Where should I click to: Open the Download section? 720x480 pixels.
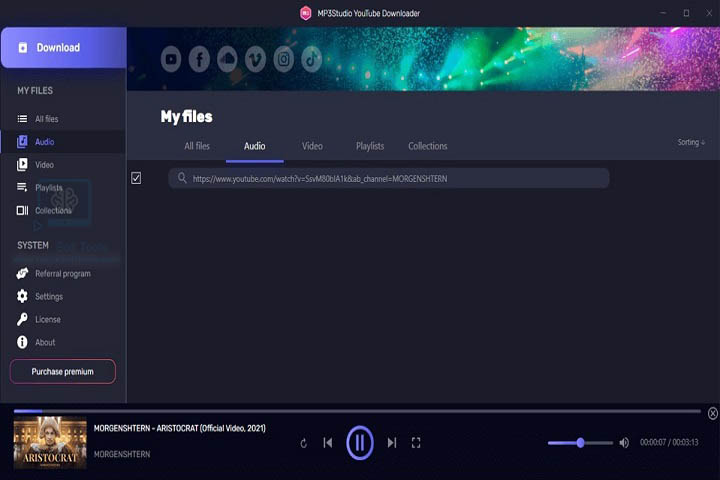pyautogui.click(x=63, y=47)
